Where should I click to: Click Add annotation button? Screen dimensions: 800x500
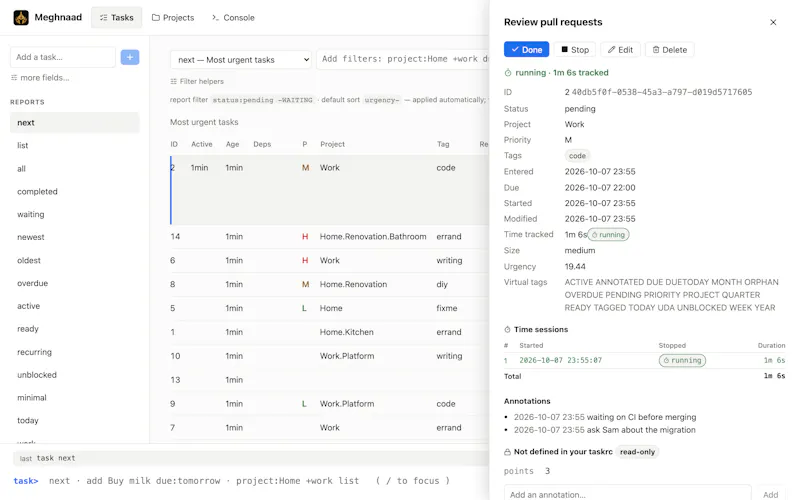tap(770, 494)
